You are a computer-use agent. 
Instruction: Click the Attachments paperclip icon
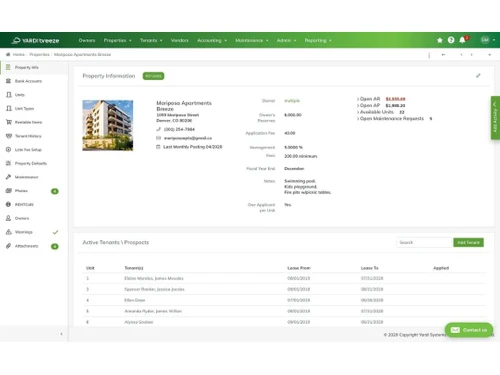(8, 246)
